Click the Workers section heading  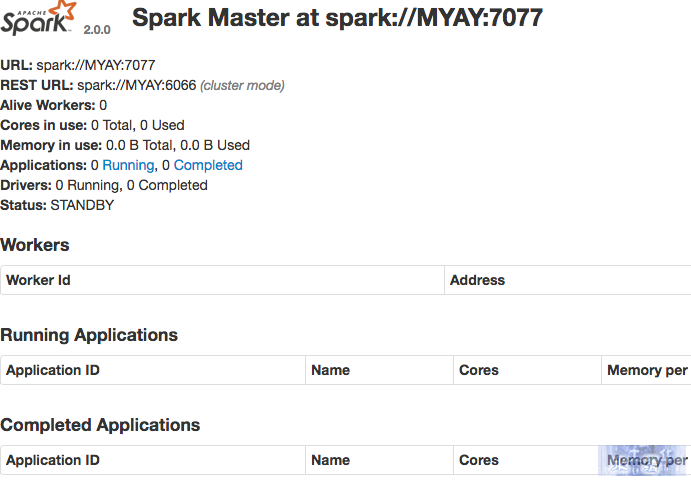tap(35, 245)
